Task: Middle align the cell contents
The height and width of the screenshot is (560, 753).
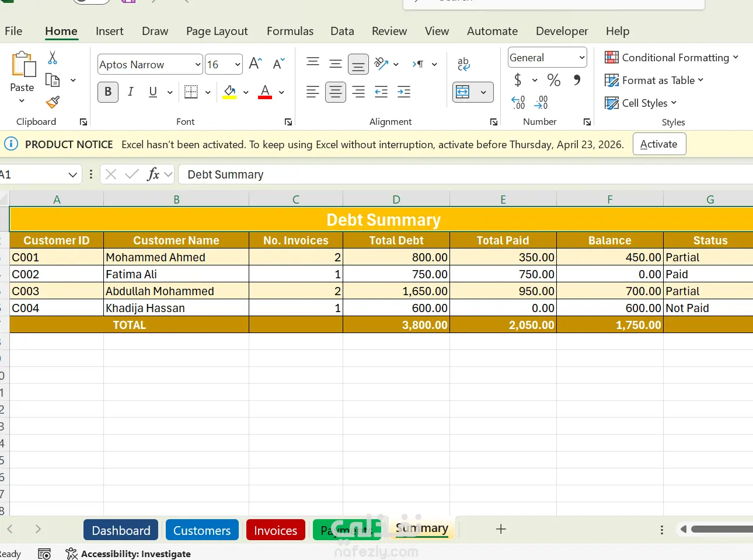Action: tap(336, 64)
